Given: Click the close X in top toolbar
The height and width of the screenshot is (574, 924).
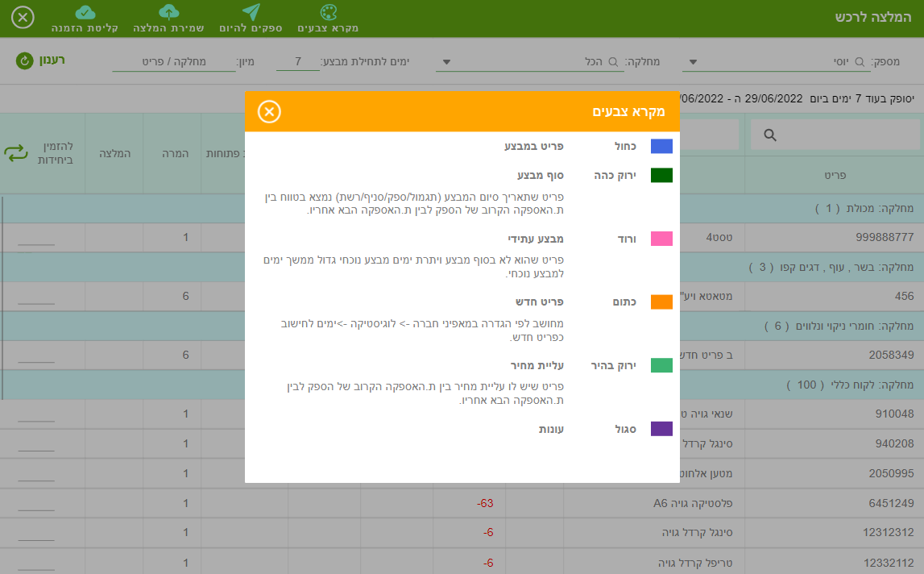Looking at the screenshot, I should point(23,18).
